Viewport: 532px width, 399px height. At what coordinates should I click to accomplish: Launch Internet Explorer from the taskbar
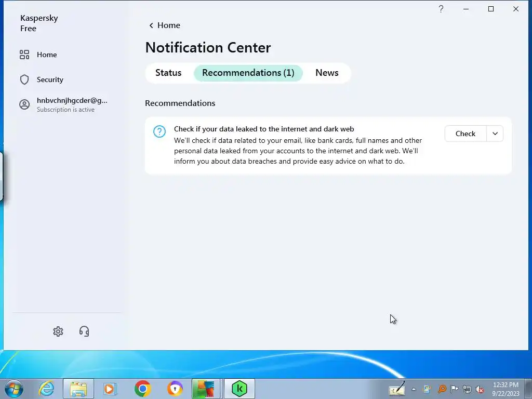tap(46, 389)
